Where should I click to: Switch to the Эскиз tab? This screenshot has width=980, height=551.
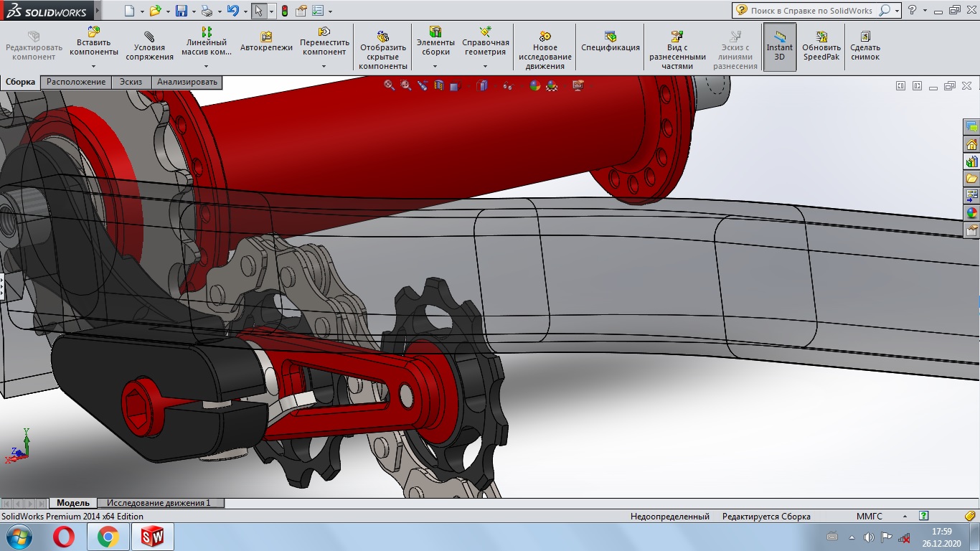[131, 82]
